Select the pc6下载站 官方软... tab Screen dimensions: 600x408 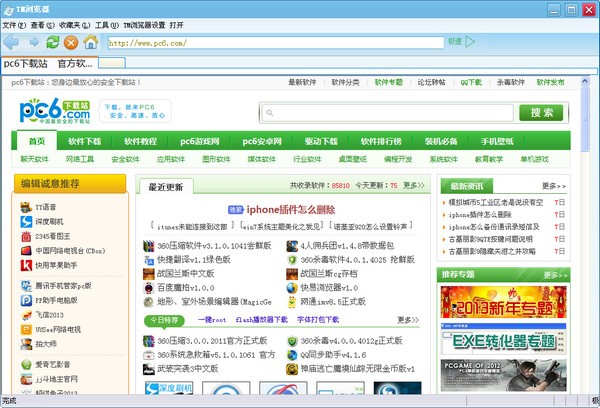pyautogui.click(x=50, y=64)
